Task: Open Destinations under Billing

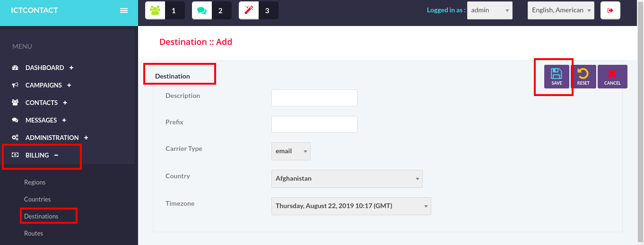Action: tap(41, 216)
